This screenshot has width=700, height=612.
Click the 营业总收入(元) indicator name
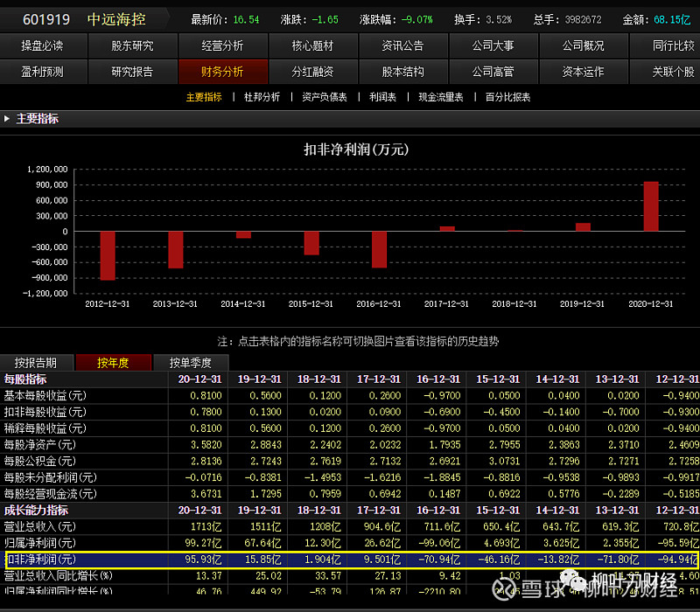pos(40,527)
